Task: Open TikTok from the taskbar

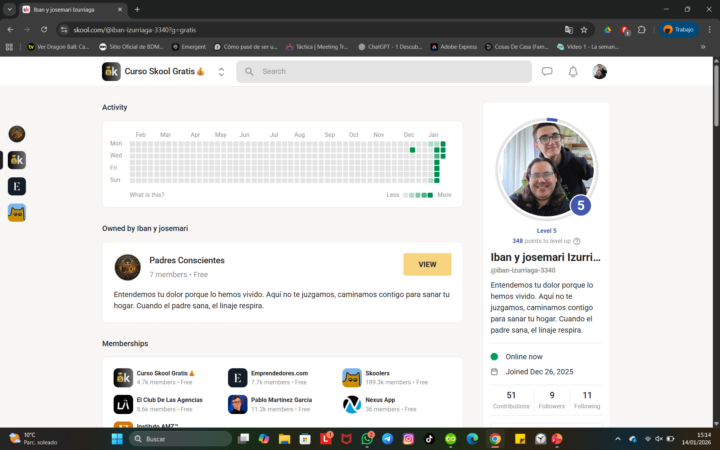Action: coord(429,439)
